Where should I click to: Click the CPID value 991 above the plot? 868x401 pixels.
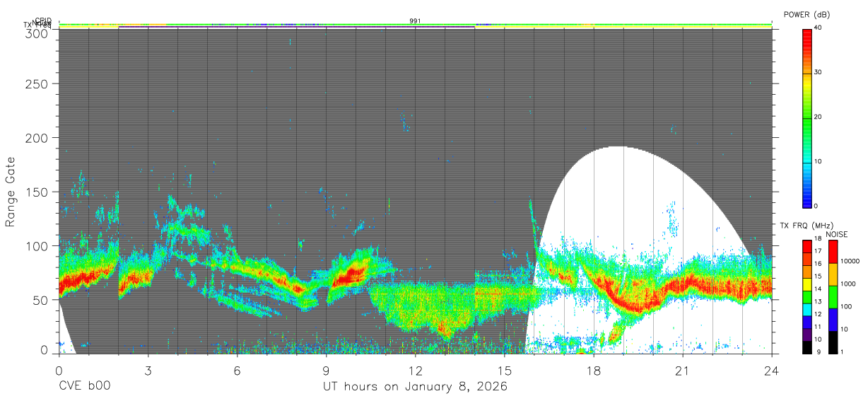point(415,21)
